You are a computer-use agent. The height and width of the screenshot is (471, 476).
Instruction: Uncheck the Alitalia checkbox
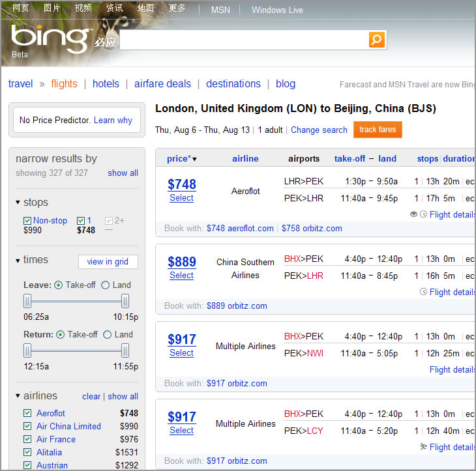(x=27, y=452)
